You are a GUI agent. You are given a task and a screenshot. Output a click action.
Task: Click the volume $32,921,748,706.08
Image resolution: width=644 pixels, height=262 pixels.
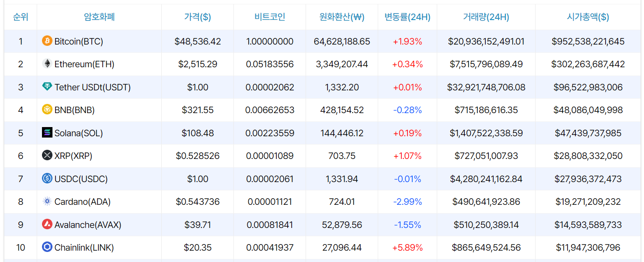486,87
